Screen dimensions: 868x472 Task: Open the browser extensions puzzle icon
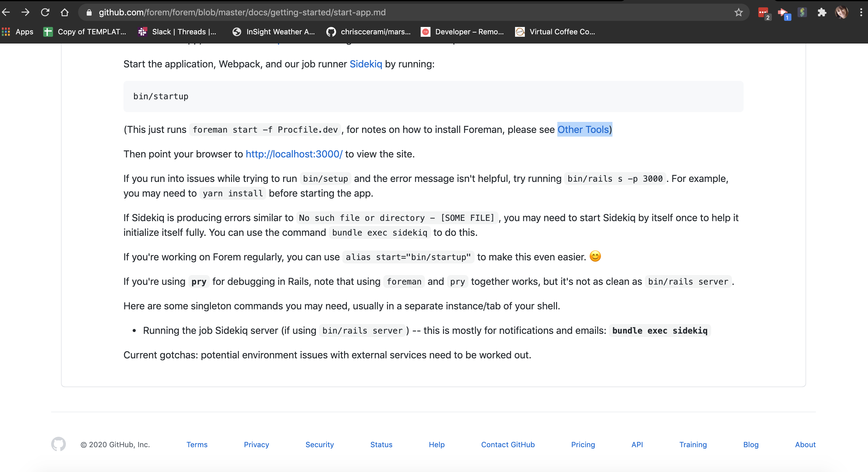pos(822,12)
